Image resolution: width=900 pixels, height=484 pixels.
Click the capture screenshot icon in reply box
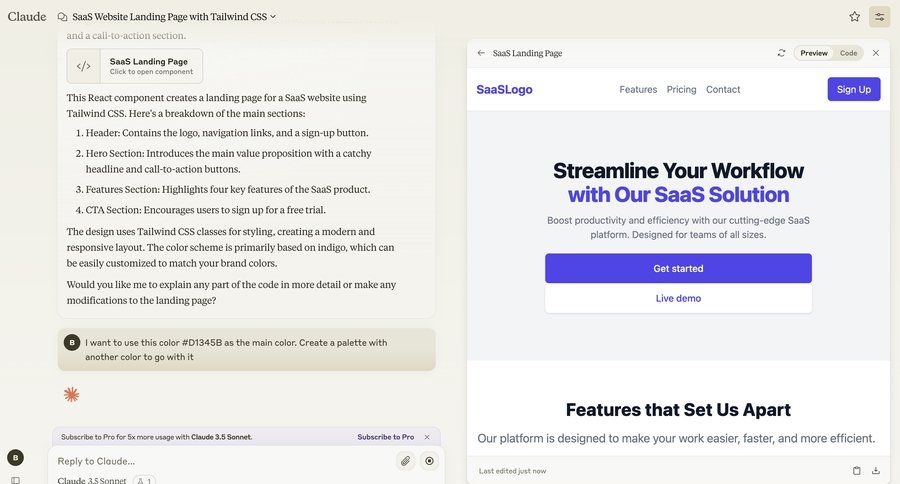click(x=429, y=461)
